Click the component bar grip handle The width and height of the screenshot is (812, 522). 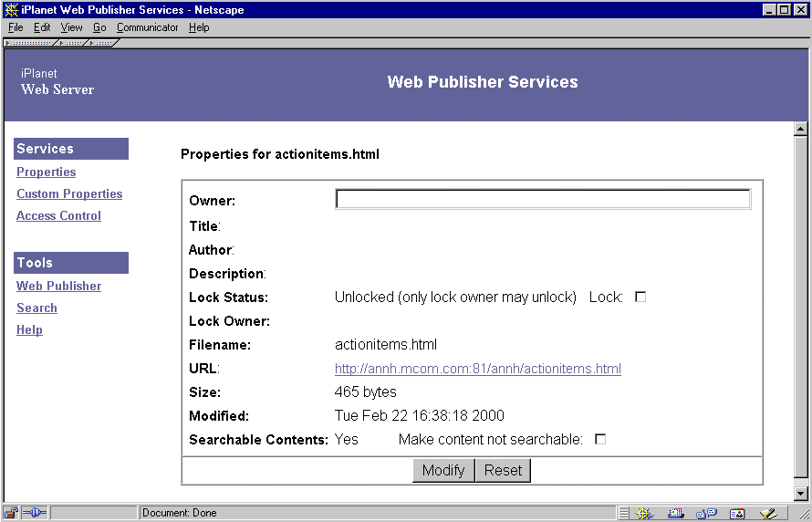(624, 513)
